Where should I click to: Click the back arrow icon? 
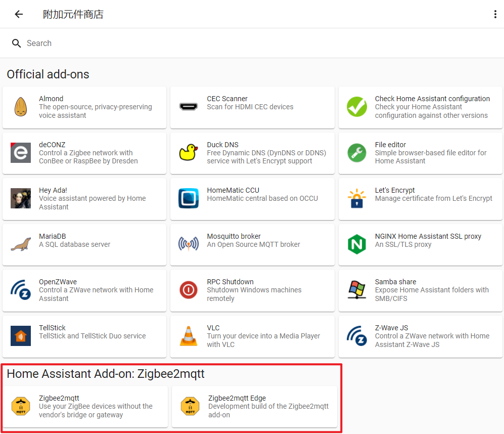coord(19,14)
